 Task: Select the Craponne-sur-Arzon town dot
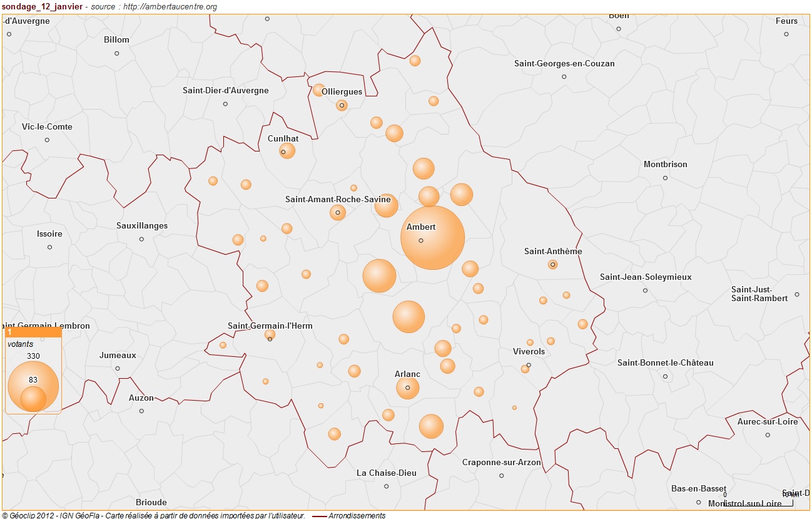pos(501,475)
